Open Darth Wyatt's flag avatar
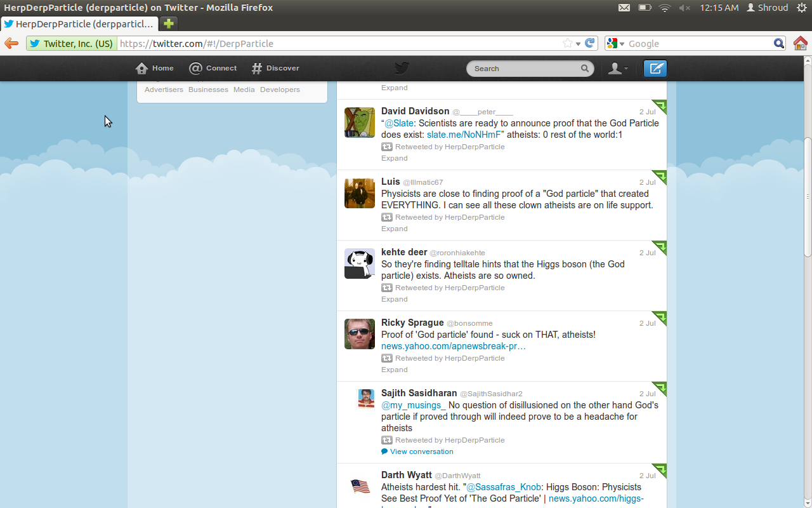Image resolution: width=812 pixels, height=508 pixels. (360, 486)
